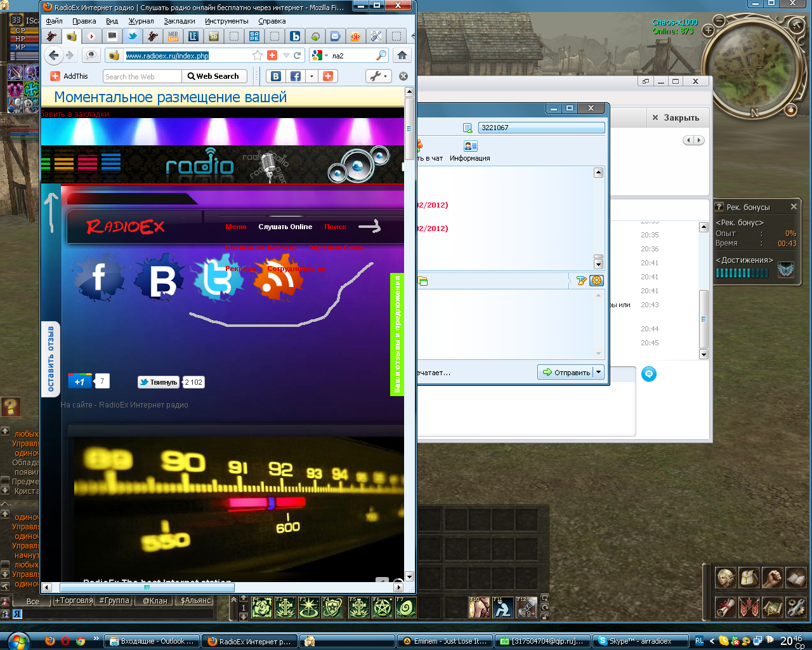Open the mail envelope bookmark icon
812x650 pixels.
[336, 36]
